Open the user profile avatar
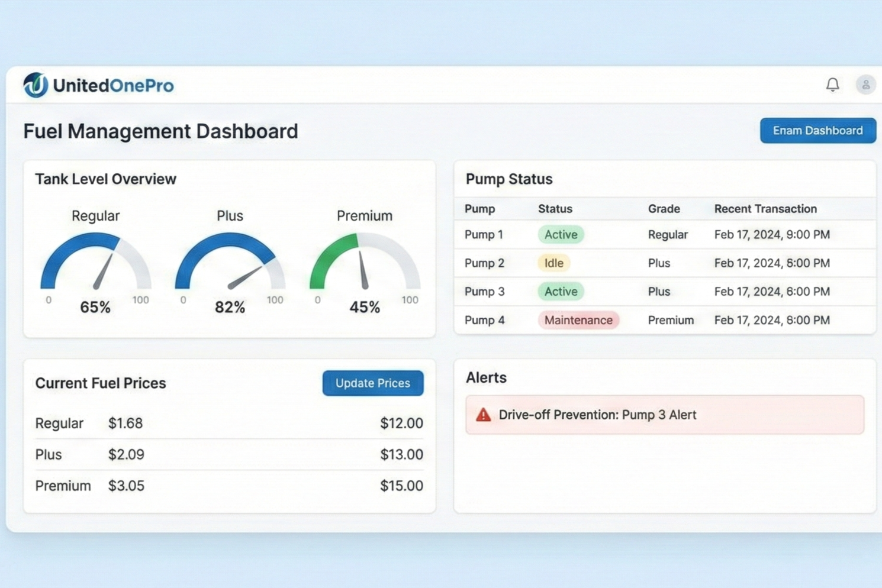The width and height of the screenshot is (882, 588). 865,85
